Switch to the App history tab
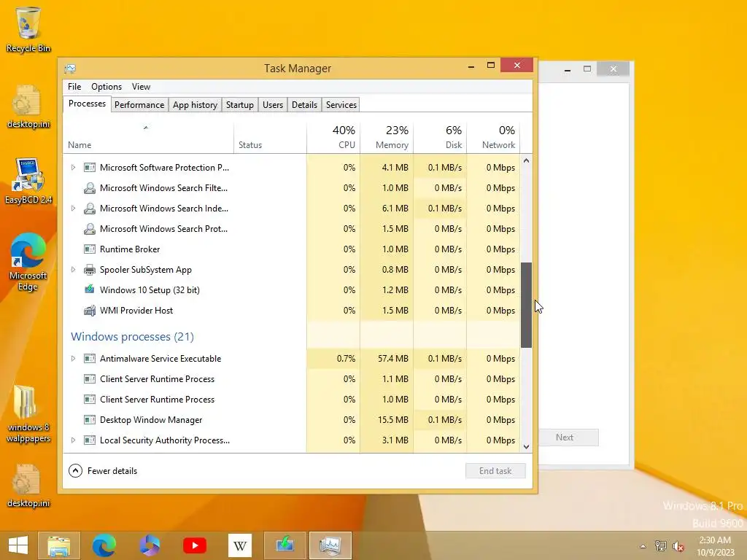The image size is (747, 560). 195,105
